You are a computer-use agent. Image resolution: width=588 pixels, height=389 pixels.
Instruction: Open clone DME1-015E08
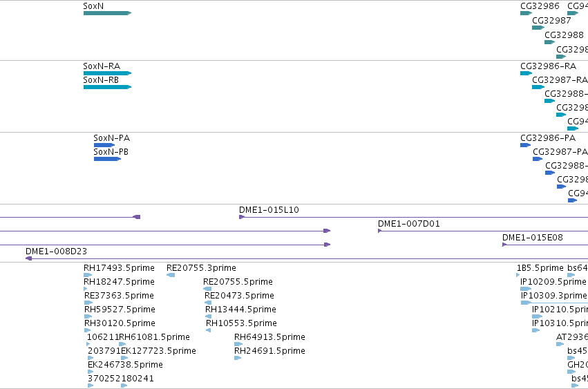coord(545,245)
